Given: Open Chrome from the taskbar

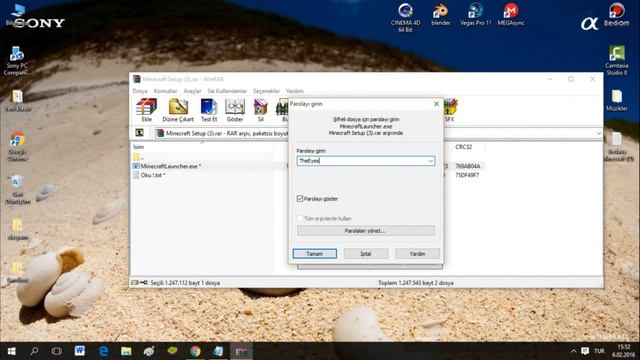Looking at the screenshot, I should tap(195, 351).
